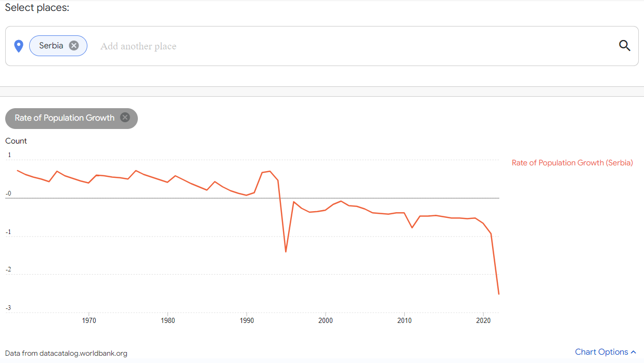Screen dimensions: 644x363
Task: Click the Rate of Population Growth chip text
Action: click(x=65, y=118)
